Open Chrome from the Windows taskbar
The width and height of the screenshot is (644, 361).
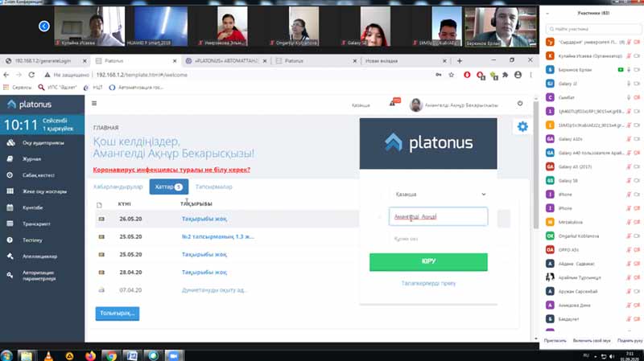coord(111,355)
